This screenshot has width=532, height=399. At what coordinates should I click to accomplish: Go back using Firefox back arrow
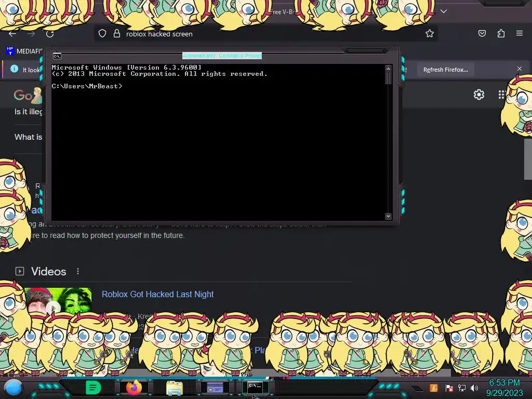coord(12,34)
